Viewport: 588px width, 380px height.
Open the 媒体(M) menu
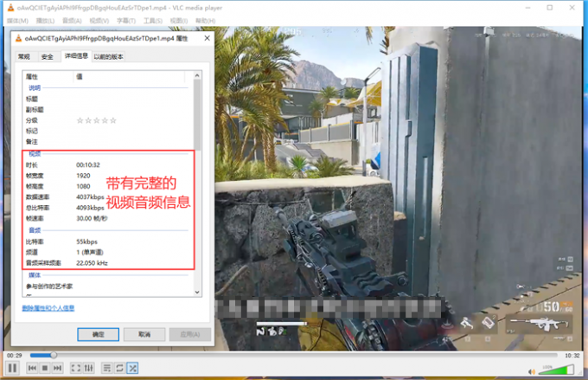(x=17, y=21)
